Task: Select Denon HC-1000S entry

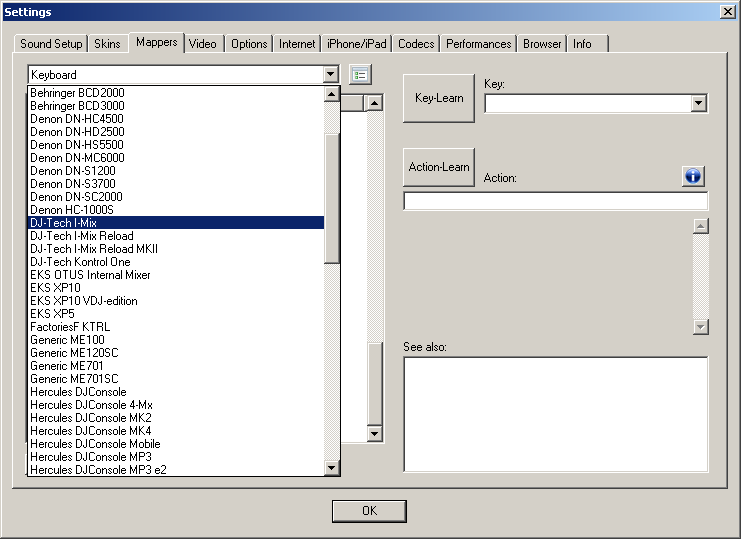Action: click(176, 210)
